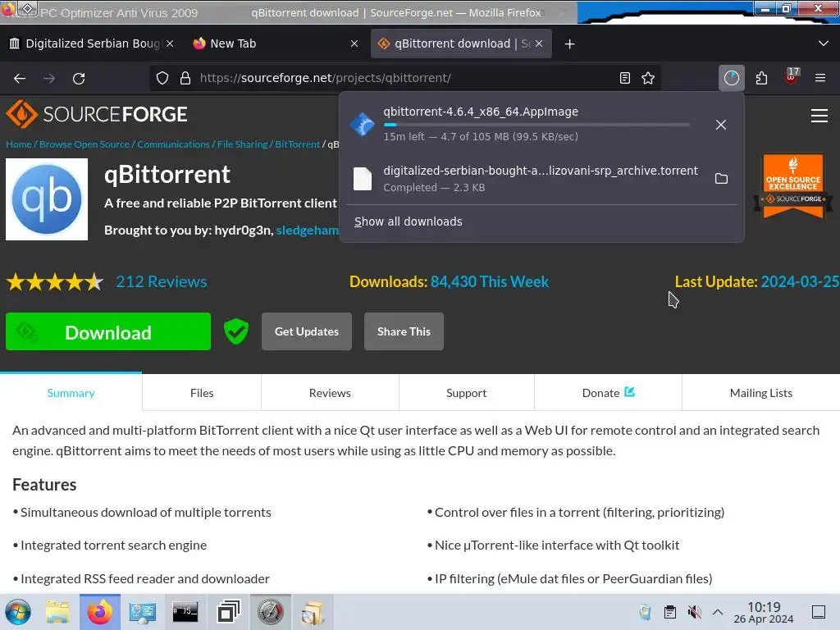The image size is (840, 630).
Task: Show the torrent file in its folder
Action: coord(721,178)
